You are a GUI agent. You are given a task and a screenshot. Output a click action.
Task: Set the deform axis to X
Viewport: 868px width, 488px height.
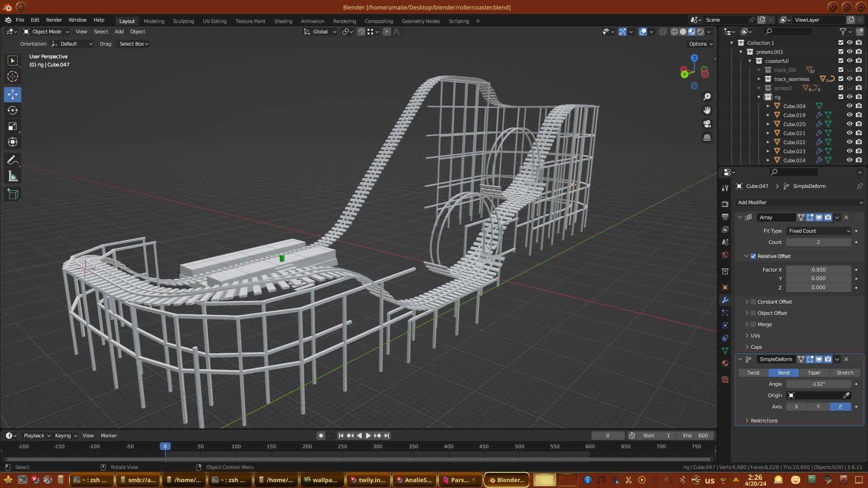[796, 407]
